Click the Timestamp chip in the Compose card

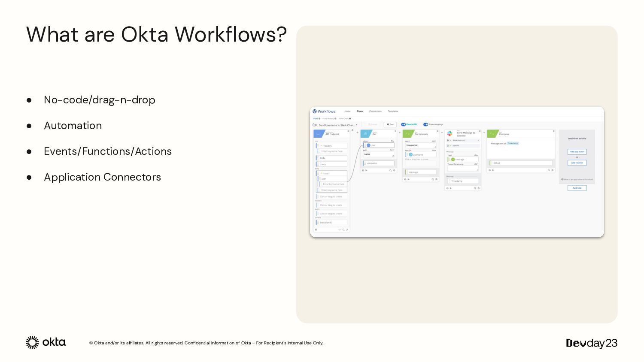click(x=513, y=143)
